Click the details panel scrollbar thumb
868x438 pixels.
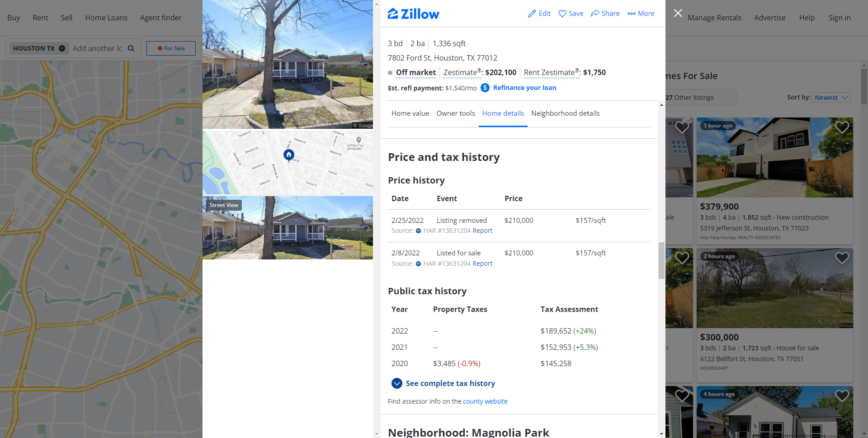661,260
